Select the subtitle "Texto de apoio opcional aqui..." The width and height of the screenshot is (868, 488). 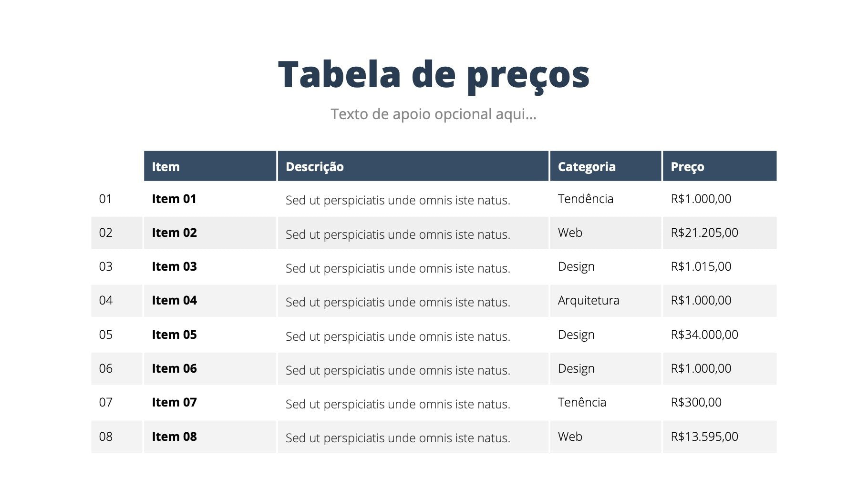(434, 114)
